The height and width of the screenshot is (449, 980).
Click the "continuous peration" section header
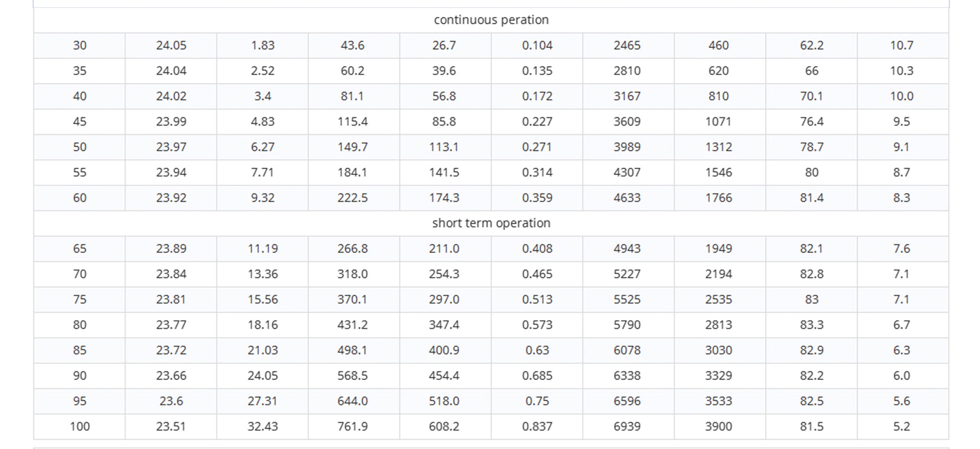(x=491, y=20)
